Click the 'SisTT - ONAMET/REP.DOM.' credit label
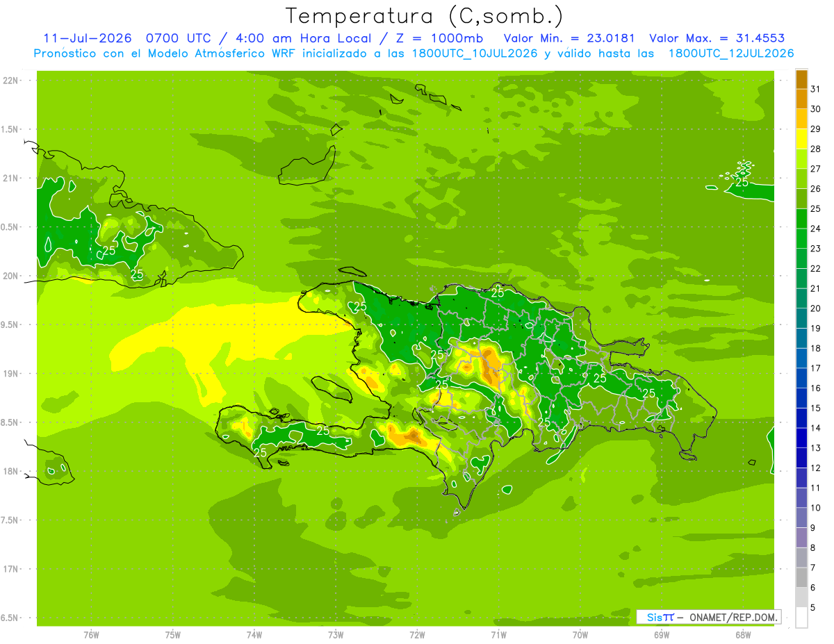 (x=708, y=617)
